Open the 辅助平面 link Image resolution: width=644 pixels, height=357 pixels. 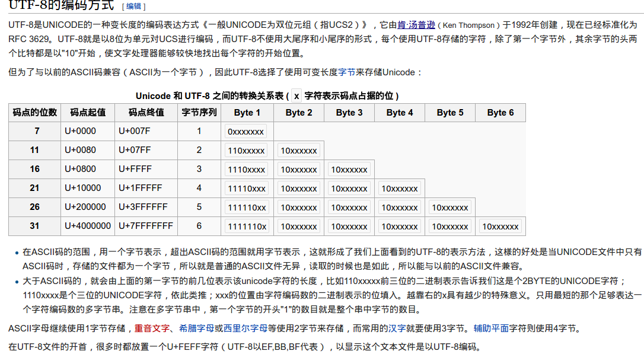pyautogui.click(x=491, y=329)
